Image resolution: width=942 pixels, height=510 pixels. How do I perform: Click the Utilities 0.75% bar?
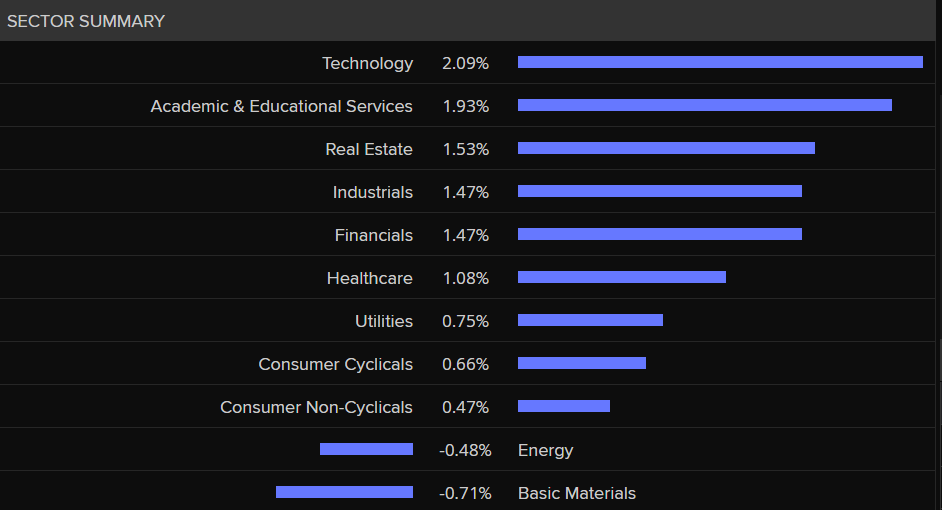click(x=590, y=320)
